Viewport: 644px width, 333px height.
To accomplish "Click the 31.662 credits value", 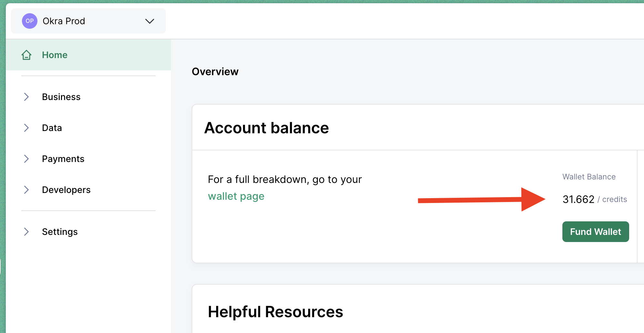I will pos(595,199).
